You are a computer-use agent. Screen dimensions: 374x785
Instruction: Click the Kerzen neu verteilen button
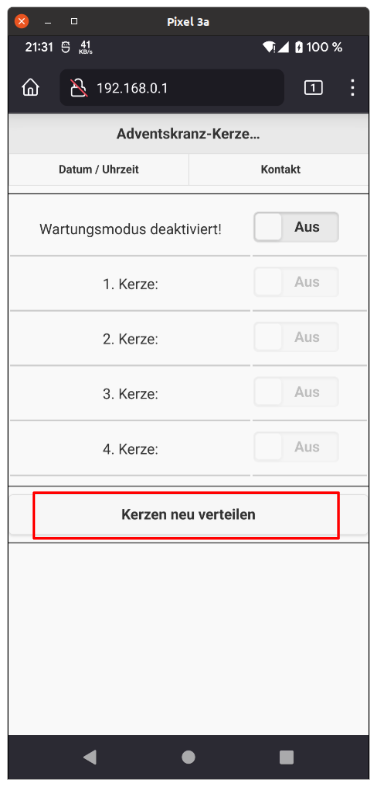click(188, 515)
